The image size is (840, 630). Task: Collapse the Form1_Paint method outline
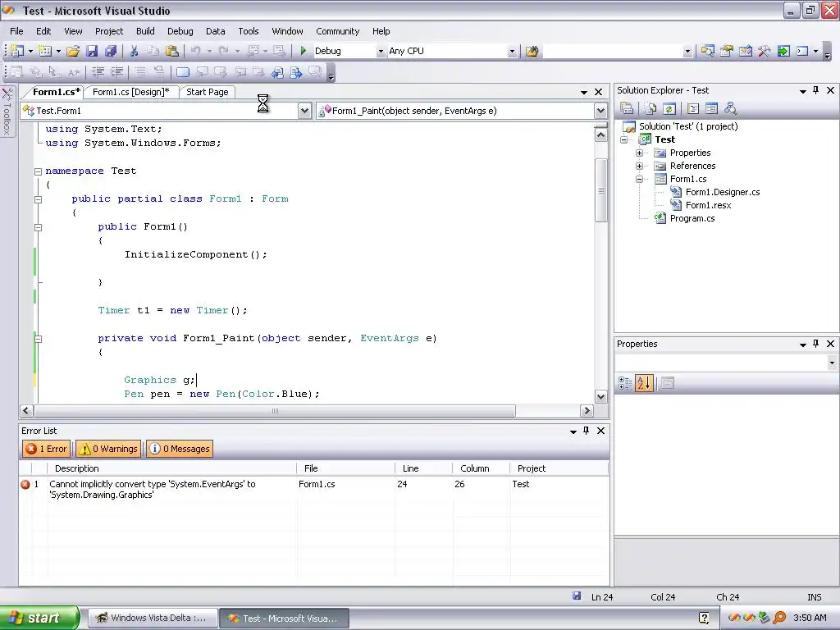(x=38, y=339)
